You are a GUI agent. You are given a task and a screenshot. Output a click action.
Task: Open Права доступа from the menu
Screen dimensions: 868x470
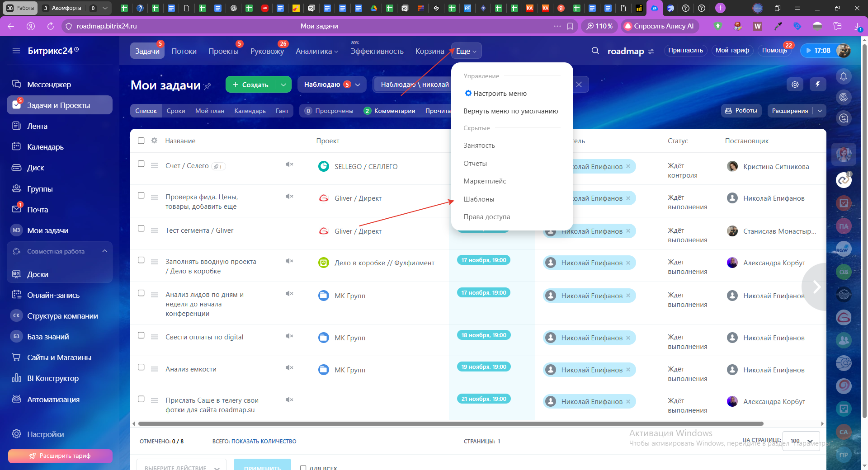(x=486, y=217)
